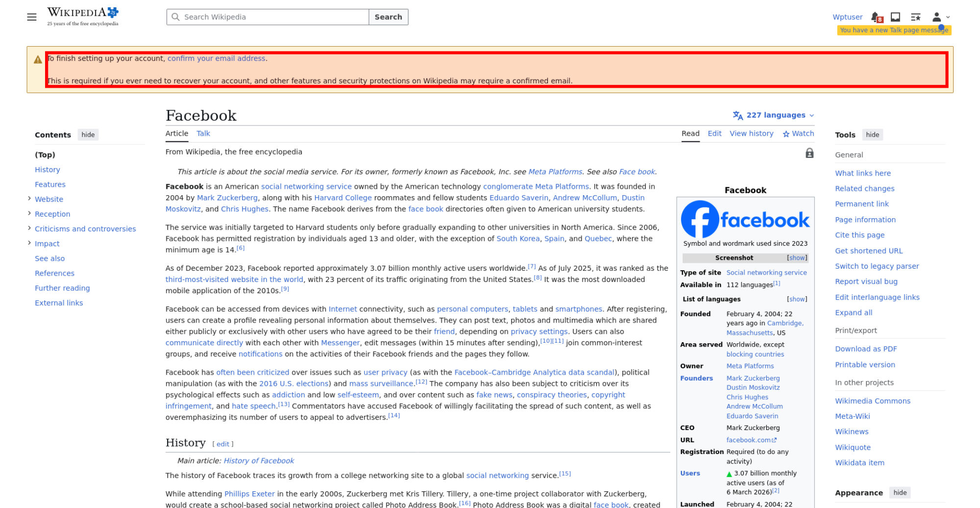Click the Watch star icon
This screenshot has width=980, height=508.
786,134
